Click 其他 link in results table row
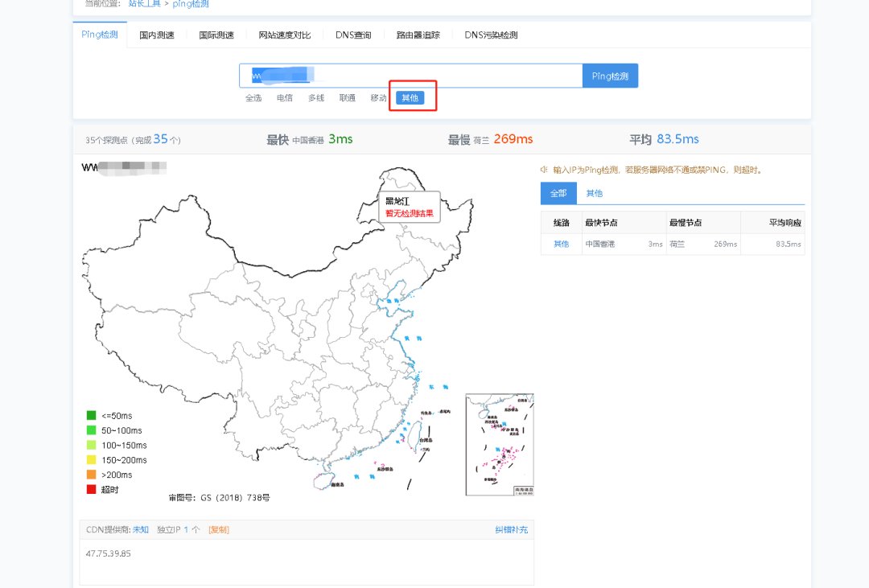This screenshot has width=869, height=588. pyautogui.click(x=562, y=244)
